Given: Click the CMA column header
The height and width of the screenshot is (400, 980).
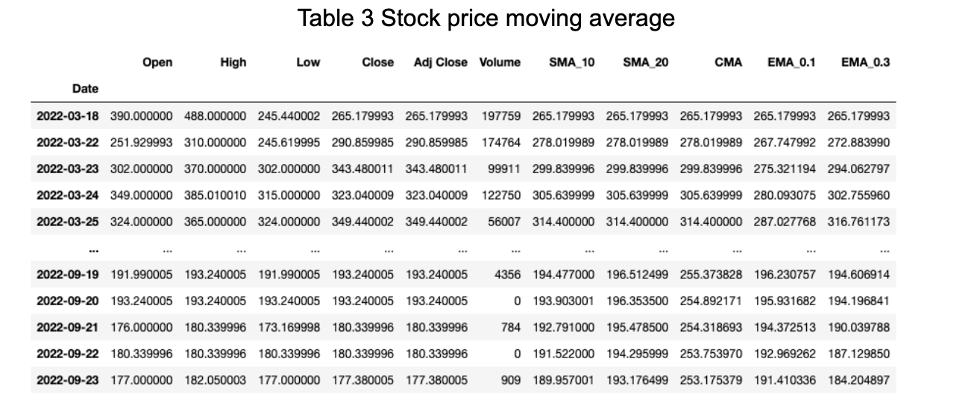Looking at the screenshot, I should point(728,63).
